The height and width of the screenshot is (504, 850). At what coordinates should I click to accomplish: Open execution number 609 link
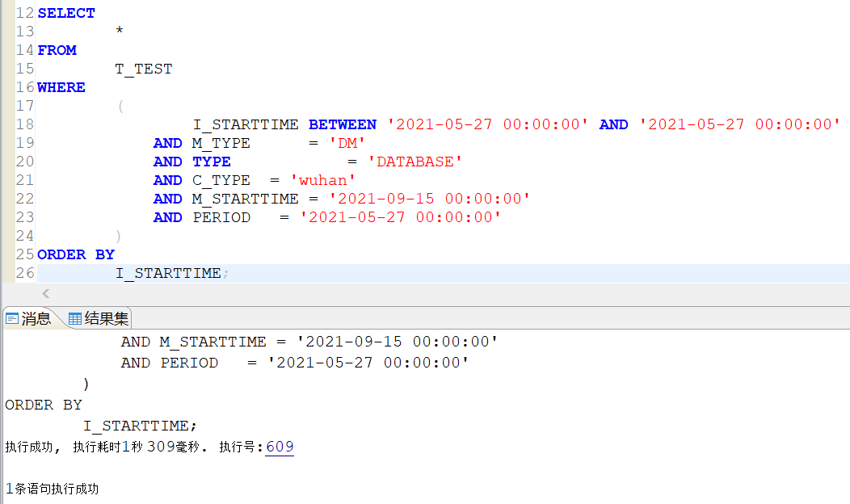click(x=280, y=447)
